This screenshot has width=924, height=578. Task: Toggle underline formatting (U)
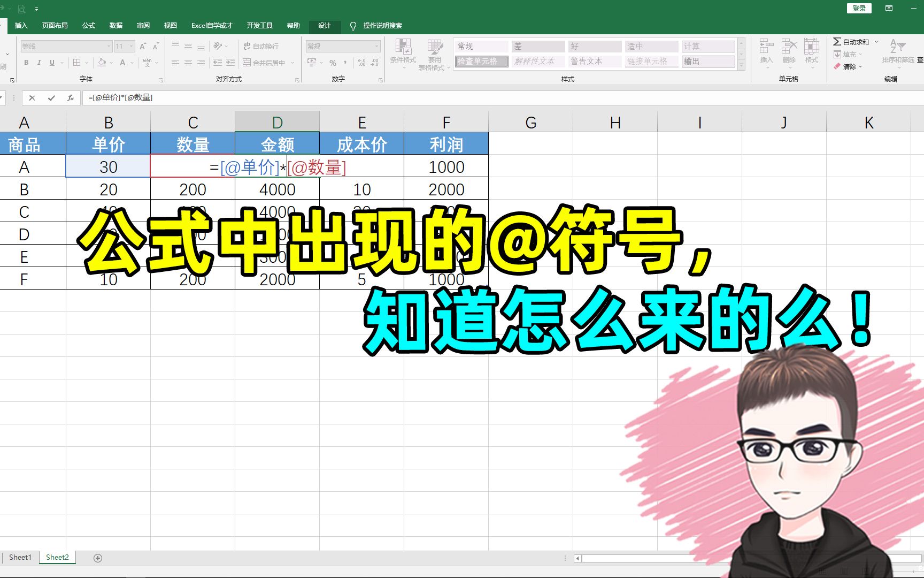(52, 63)
